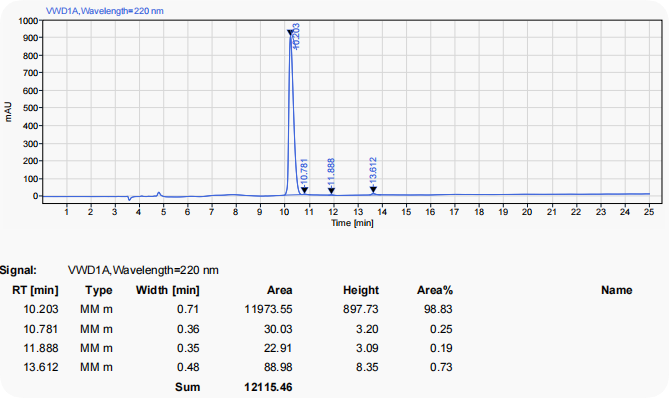Click area value 30.03
Image resolution: width=669 pixels, height=398 pixels.
pos(278,329)
